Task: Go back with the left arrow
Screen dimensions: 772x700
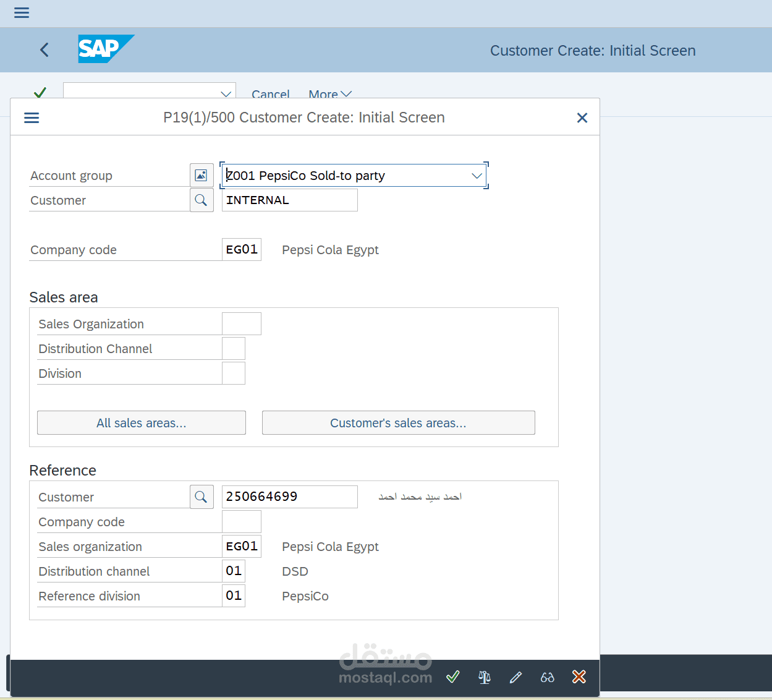Action: point(45,50)
